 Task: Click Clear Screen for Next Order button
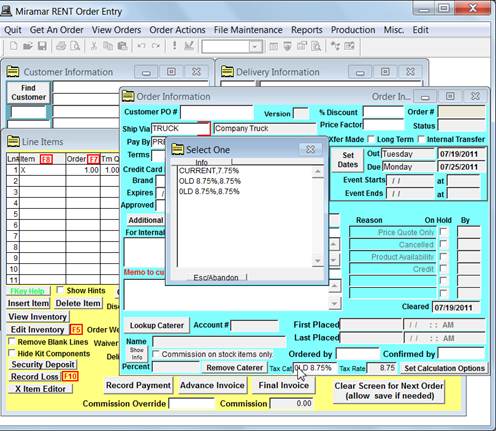coord(389,391)
